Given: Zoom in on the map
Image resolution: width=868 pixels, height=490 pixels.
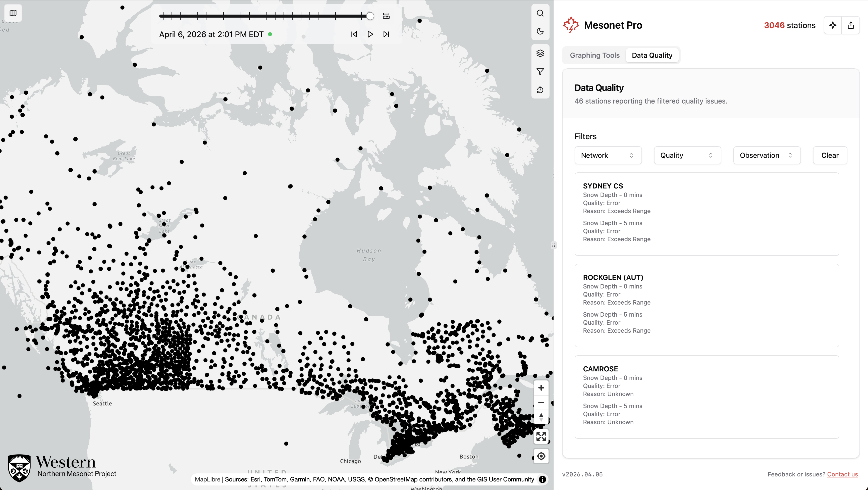Looking at the screenshot, I should (541, 388).
